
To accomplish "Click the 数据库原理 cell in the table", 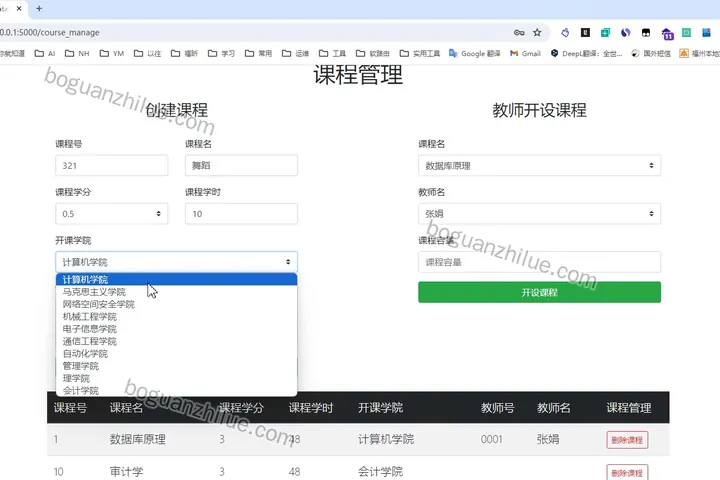I will [137, 439].
